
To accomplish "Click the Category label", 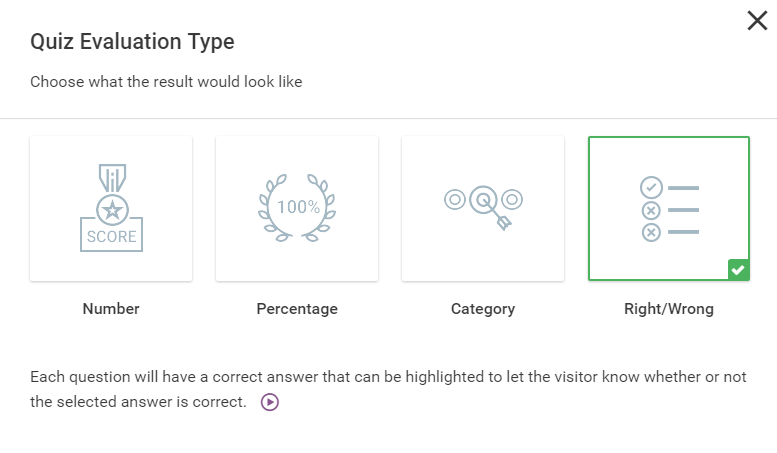I will tap(483, 309).
